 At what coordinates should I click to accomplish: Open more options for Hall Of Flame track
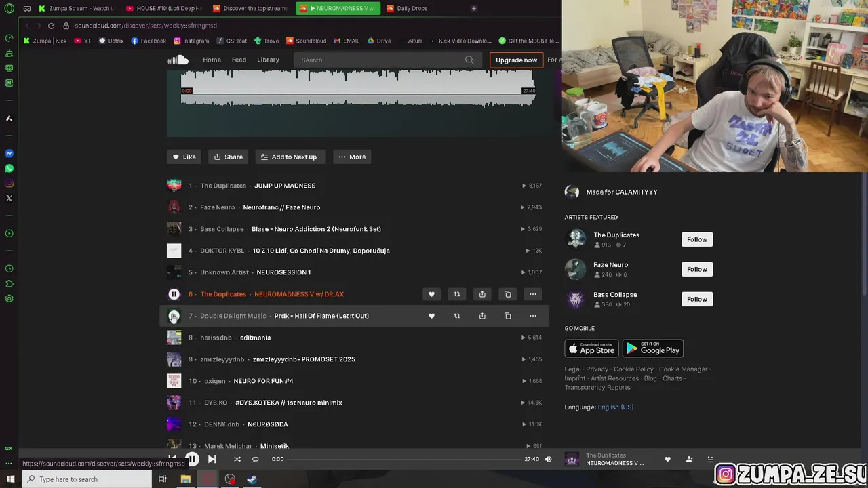(x=533, y=316)
